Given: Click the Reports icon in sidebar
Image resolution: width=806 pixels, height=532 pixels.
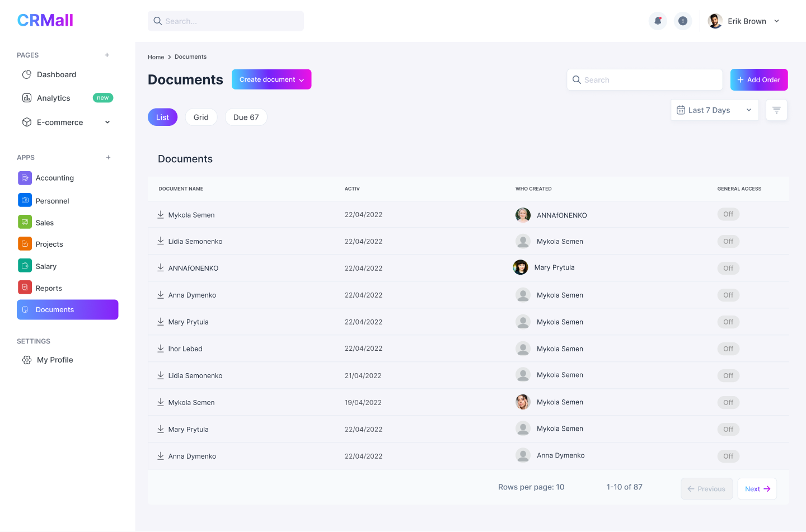Looking at the screenshot, I should [x=25, y=288].
